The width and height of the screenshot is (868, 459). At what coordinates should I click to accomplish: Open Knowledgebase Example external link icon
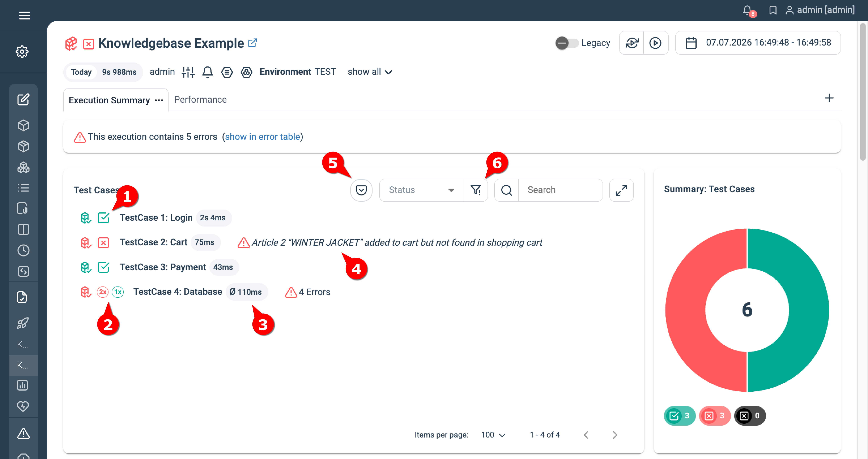[x=252, y=43]
